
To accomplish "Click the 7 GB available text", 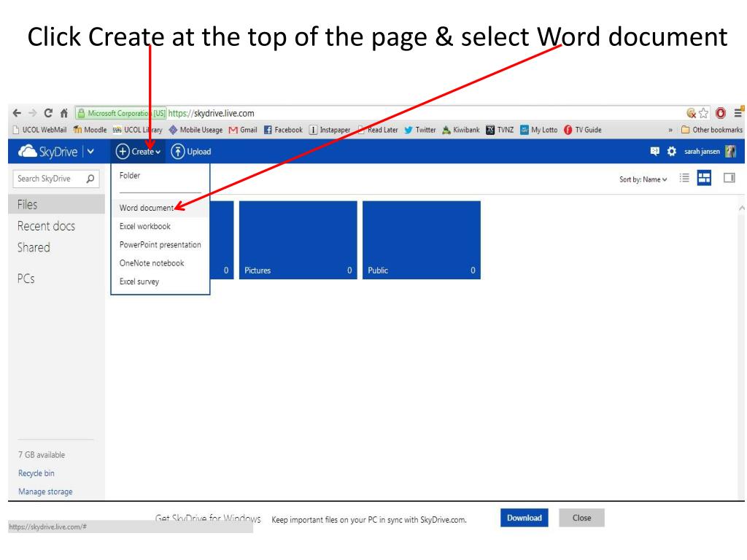I will coord(42,455).
